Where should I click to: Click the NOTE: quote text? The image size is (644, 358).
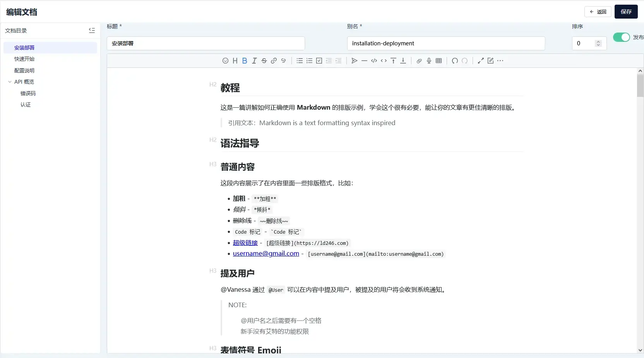pyautogui.click(x=238, y=305)
